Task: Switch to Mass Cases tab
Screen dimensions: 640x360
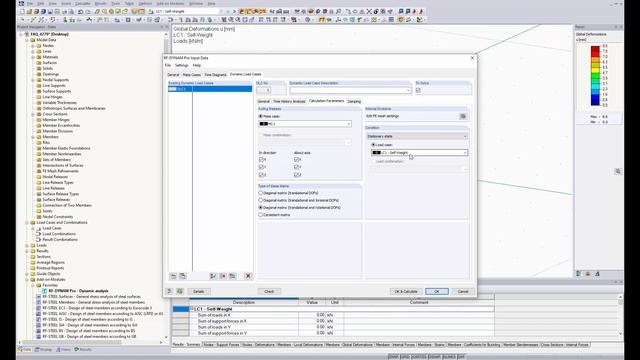Action: click(x=191, y=75)
